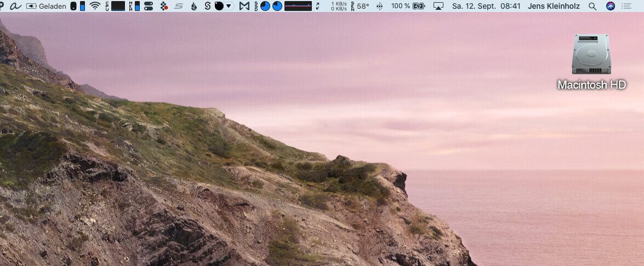Open the Notification Center list icon
The width and height of the screenshot is (644, 266).
(626, 6)
